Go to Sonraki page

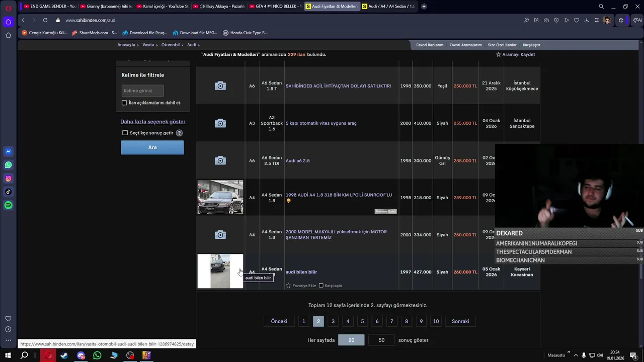[460, 321]
